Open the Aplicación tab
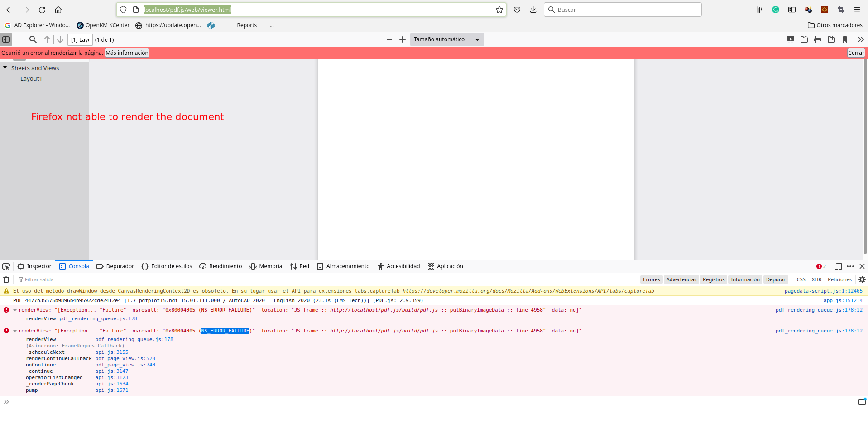 pos(446,266)
